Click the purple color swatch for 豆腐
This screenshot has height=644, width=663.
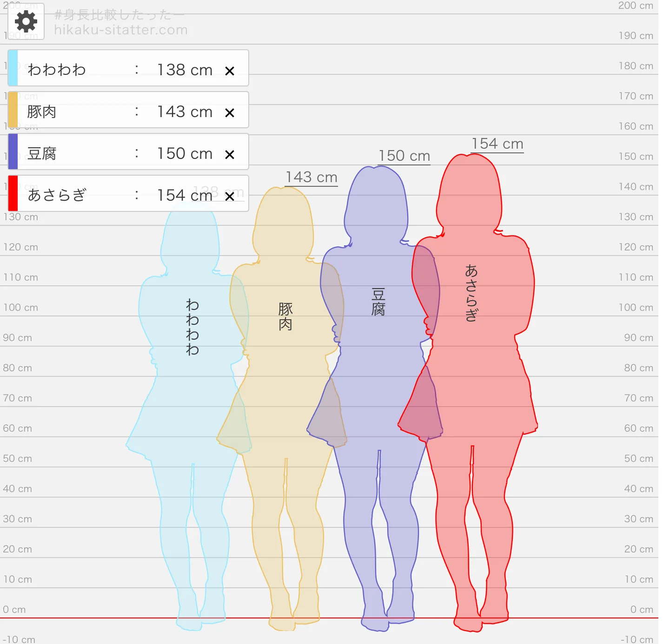tap(13, 151)
